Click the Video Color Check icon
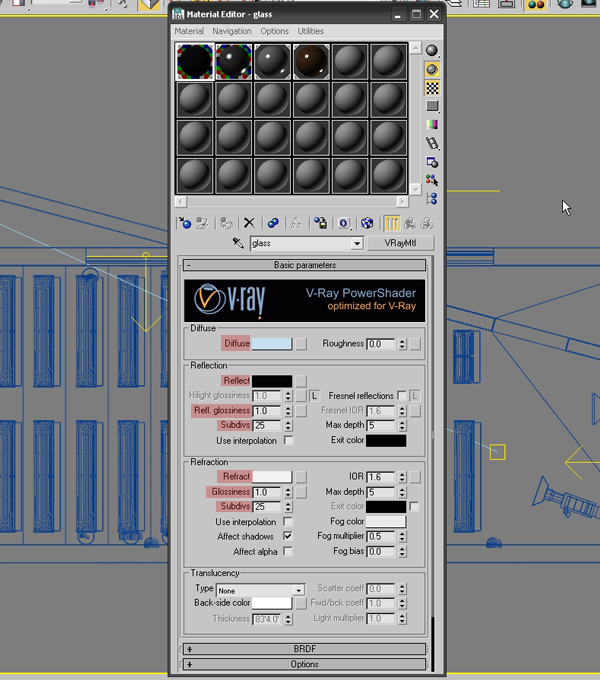This screenshot has width=600, height=680. tap(432, 125)
